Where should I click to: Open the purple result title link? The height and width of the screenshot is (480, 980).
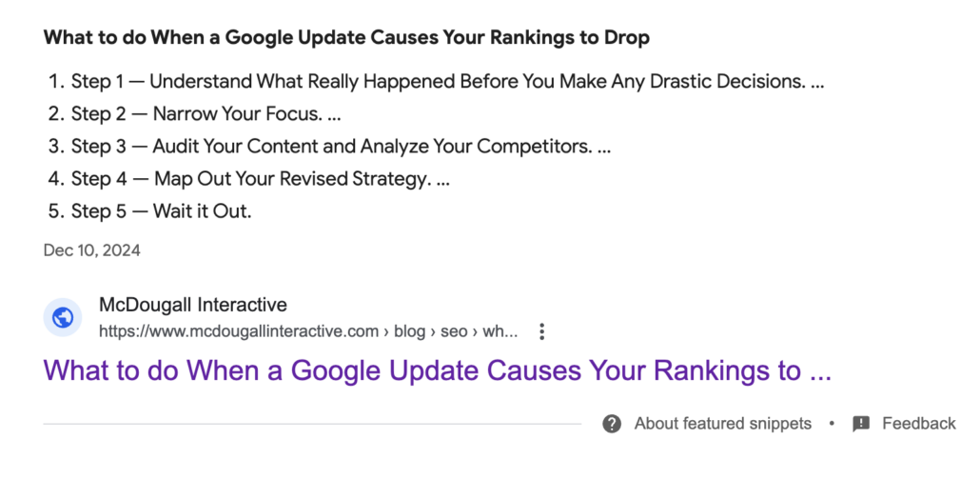click(438, 371)
